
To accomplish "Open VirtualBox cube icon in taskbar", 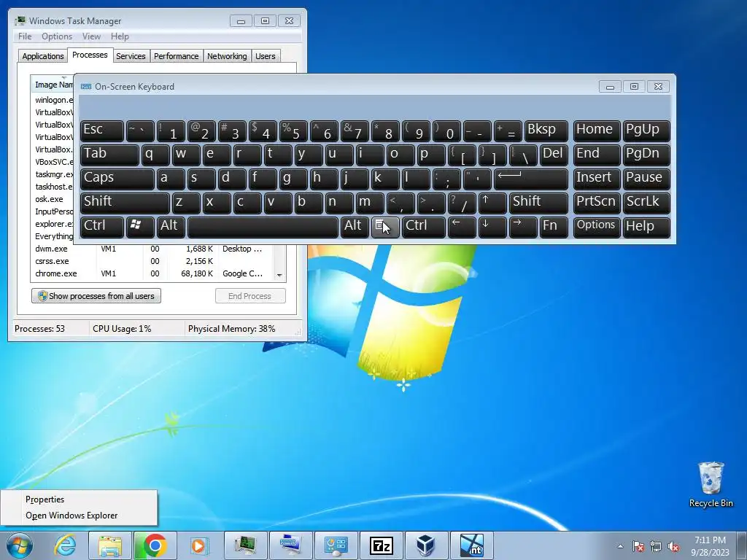I will (426, 545).
